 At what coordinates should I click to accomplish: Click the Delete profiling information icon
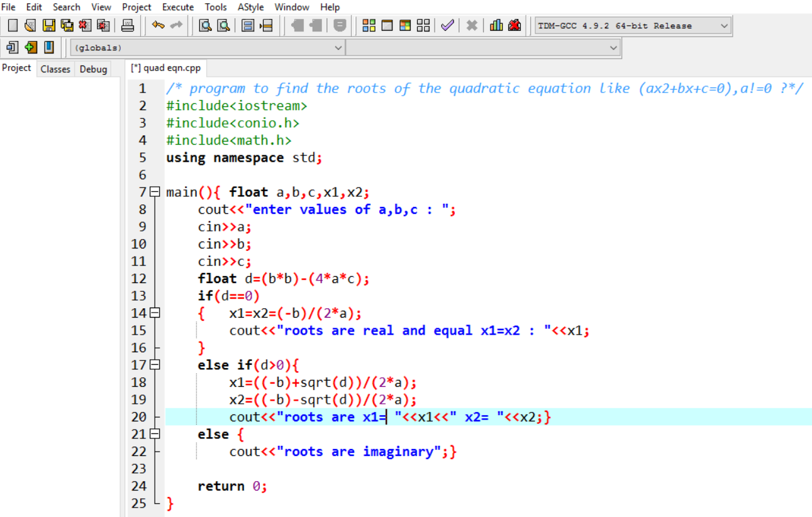pyautogui.click(x=514, y=26)
